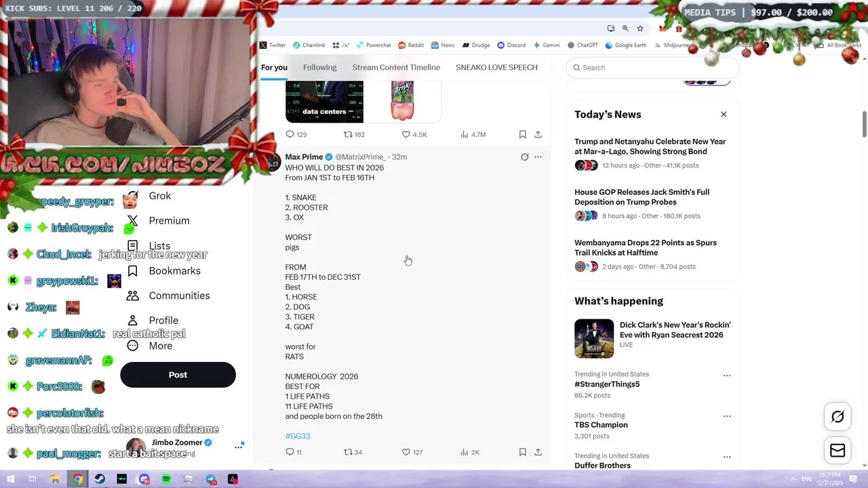Close the Today's News panel

724,115
